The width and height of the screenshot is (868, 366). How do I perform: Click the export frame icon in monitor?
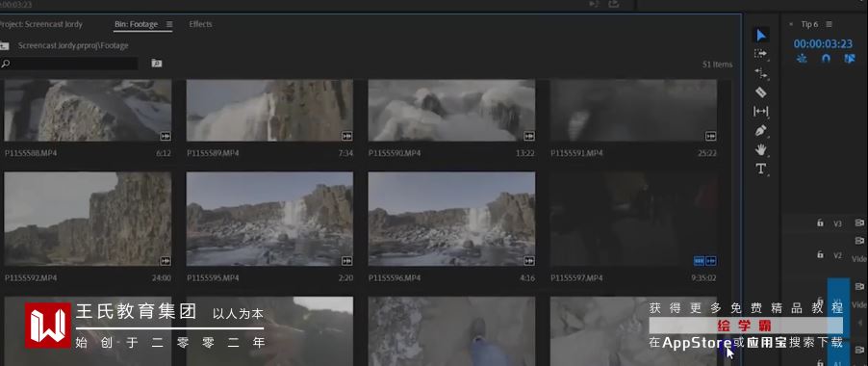613,4
